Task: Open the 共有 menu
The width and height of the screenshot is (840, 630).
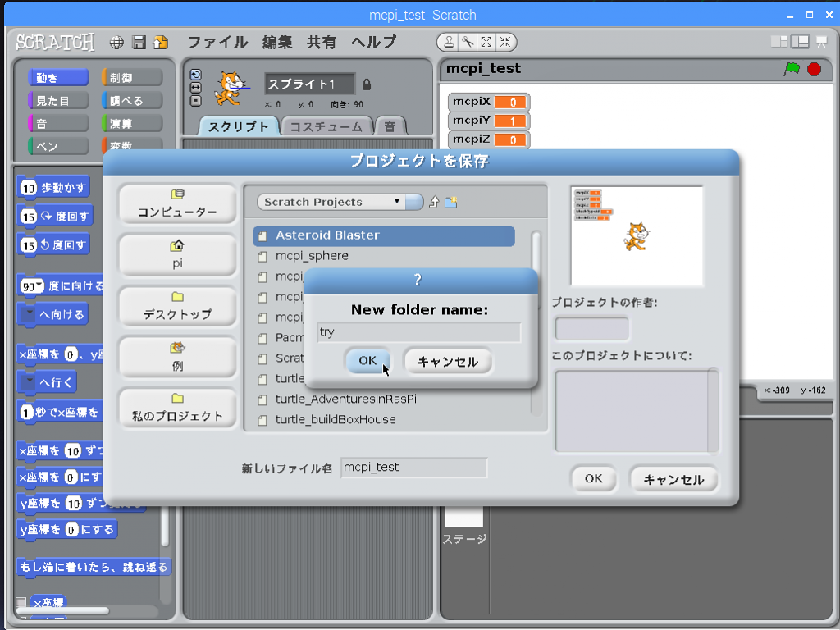Action: (322, 42)
